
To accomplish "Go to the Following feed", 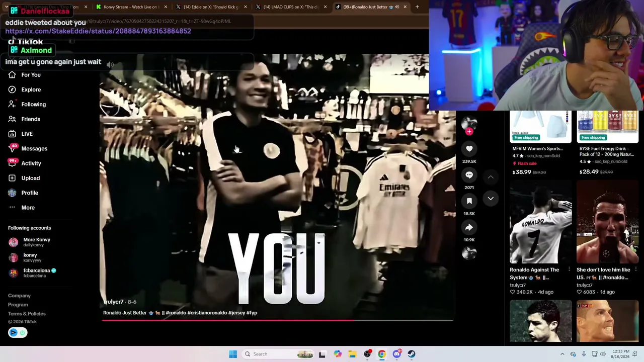I will (x=33, y=104).
